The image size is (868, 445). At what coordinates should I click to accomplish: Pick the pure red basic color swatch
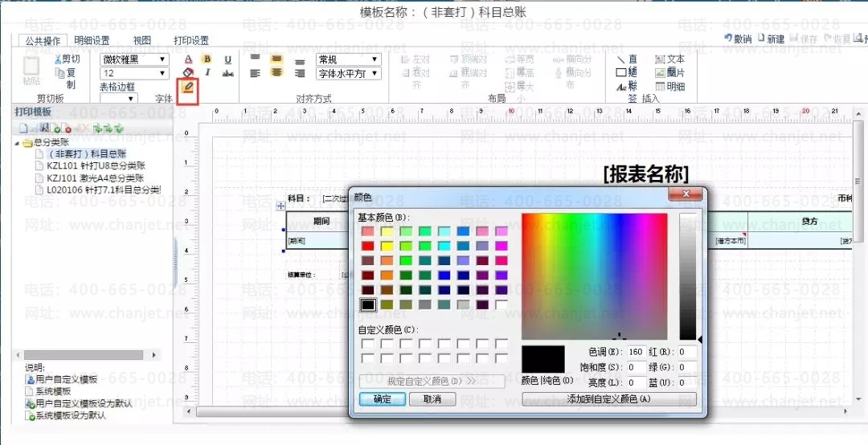(367, 246)
